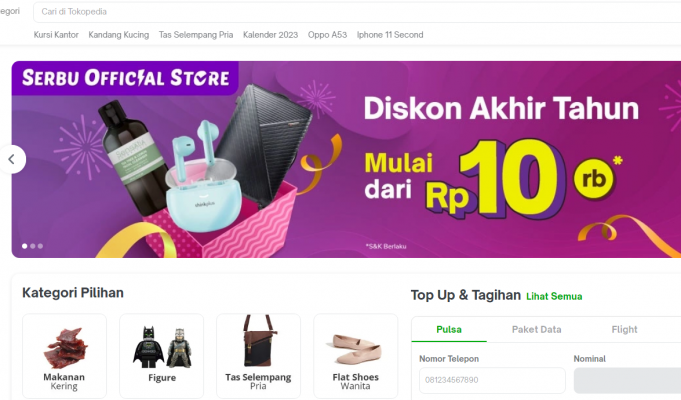Click the previous banner arrow button

(x=12, y=159)
